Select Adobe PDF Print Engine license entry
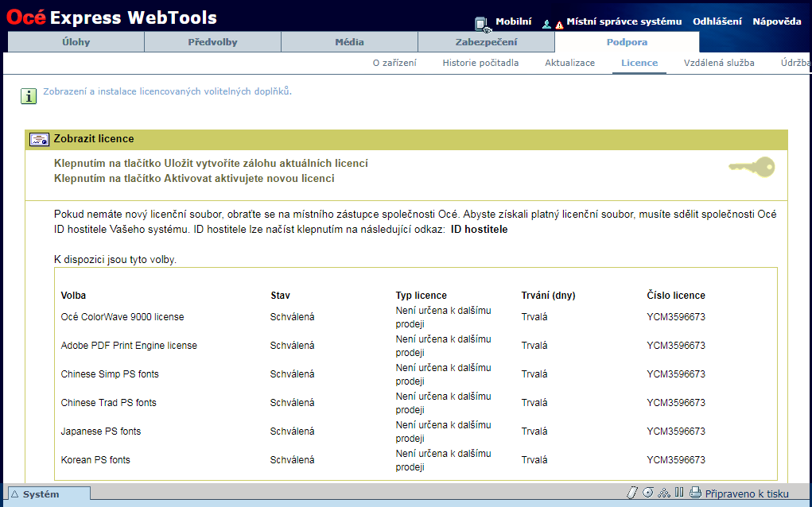Screen dimensions: 812x507 129,345
